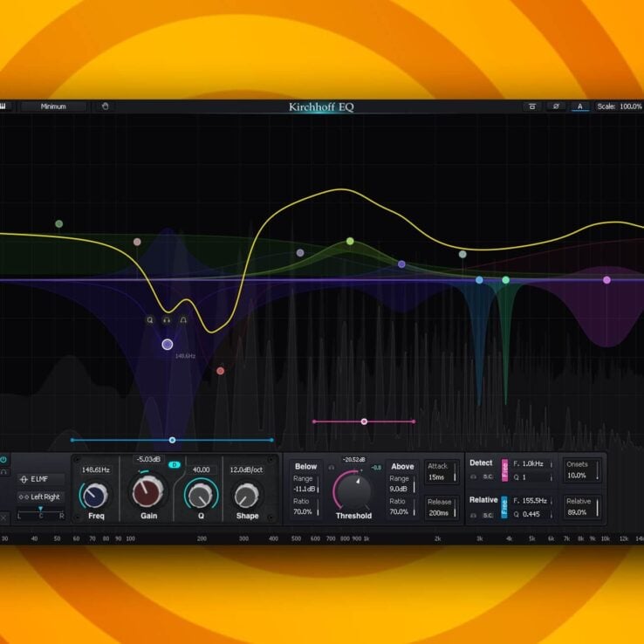Viewport: 644px width, 644px height.
Task: Click the 12.0dB/oct shape value
Action: pos(246,469)
